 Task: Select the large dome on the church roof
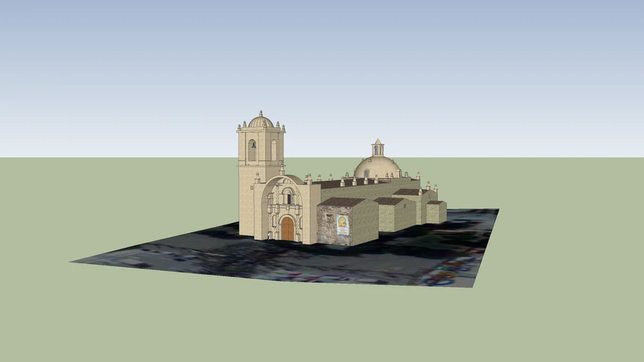(x=377, y=168)
